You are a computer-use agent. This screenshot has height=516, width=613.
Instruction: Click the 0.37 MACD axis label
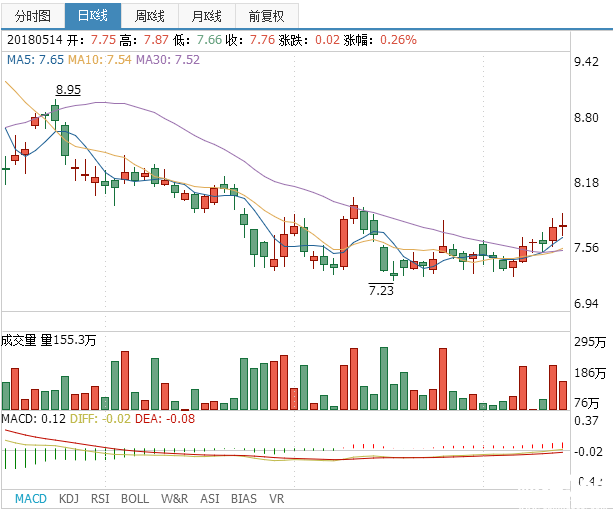tap(586, 421)
